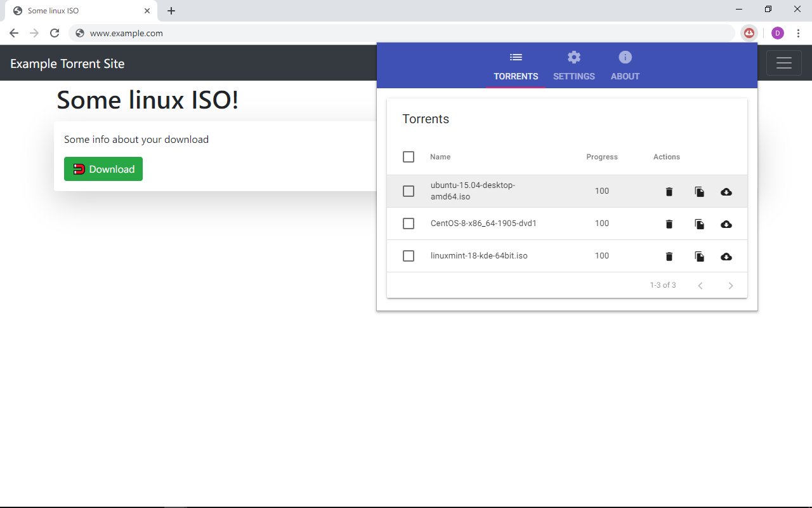Viewport: 812px width, 508px height.
Task: Go to next page with right chevron
Action: pyautogui.click(x=730, y=285)
